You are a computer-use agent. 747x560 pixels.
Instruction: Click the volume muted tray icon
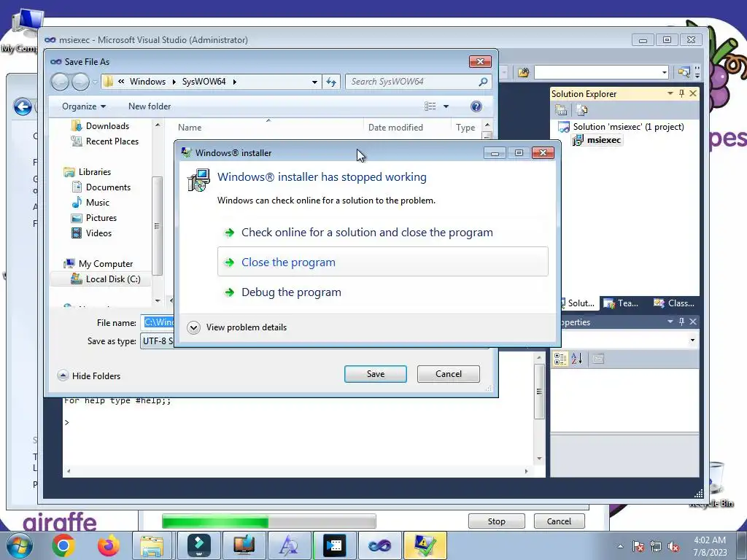tap(673, 547)
